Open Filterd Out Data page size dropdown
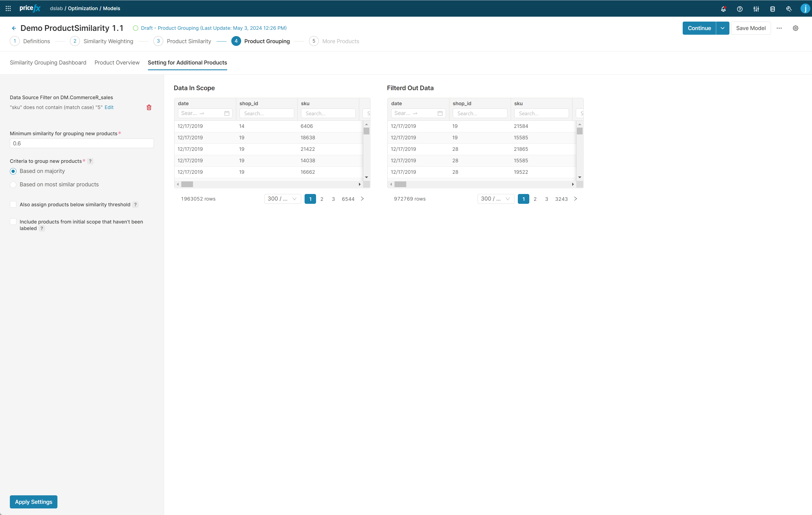This screenshot has height=515, width=812. pyautogui.click(x=495, y=199)
